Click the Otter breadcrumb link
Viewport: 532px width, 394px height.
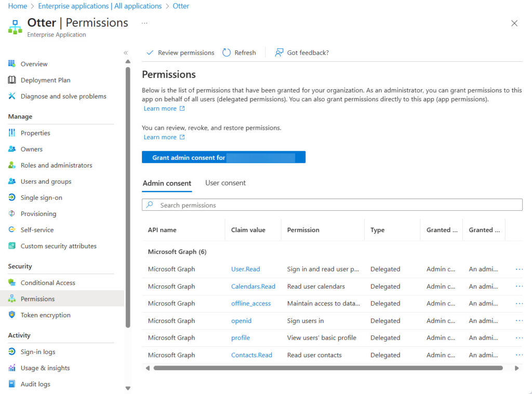tap(181, 6)
